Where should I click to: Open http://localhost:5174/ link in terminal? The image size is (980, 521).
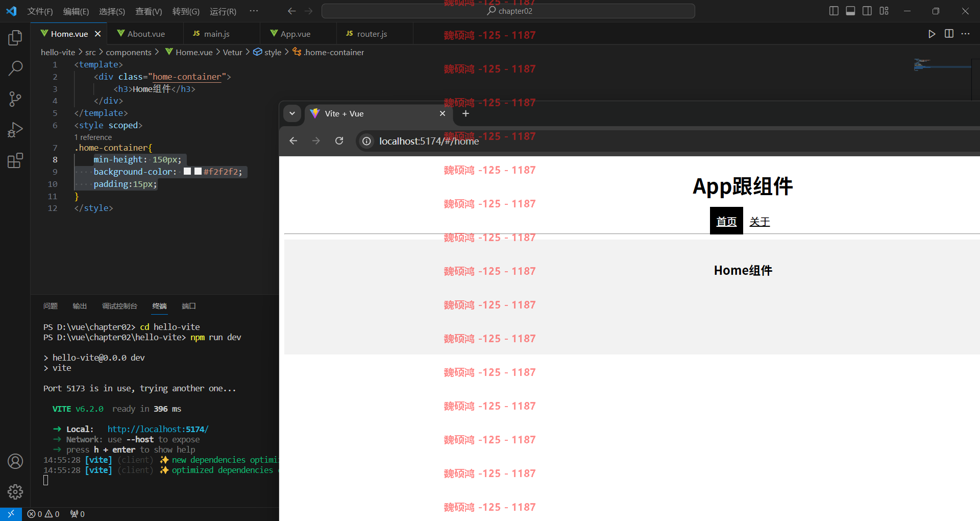tap(158, 429)
